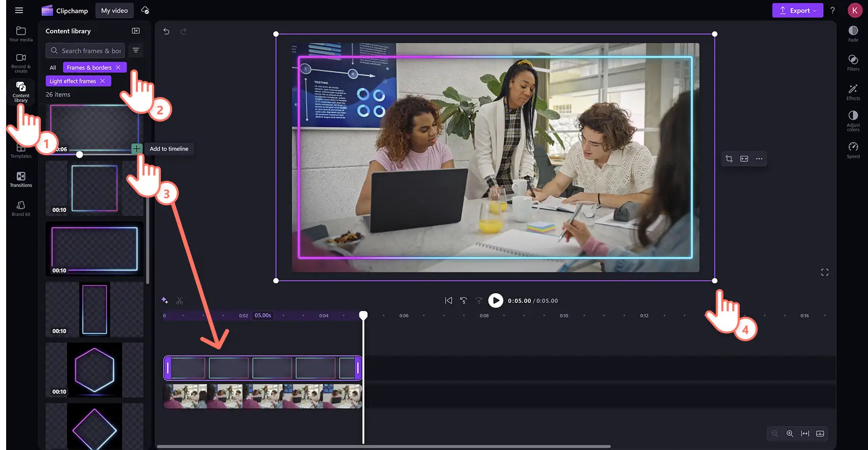Click the first frame thumbnail's preview scrubber
Image resolution: width=868 pixels, height=450 pixels.
80,154
